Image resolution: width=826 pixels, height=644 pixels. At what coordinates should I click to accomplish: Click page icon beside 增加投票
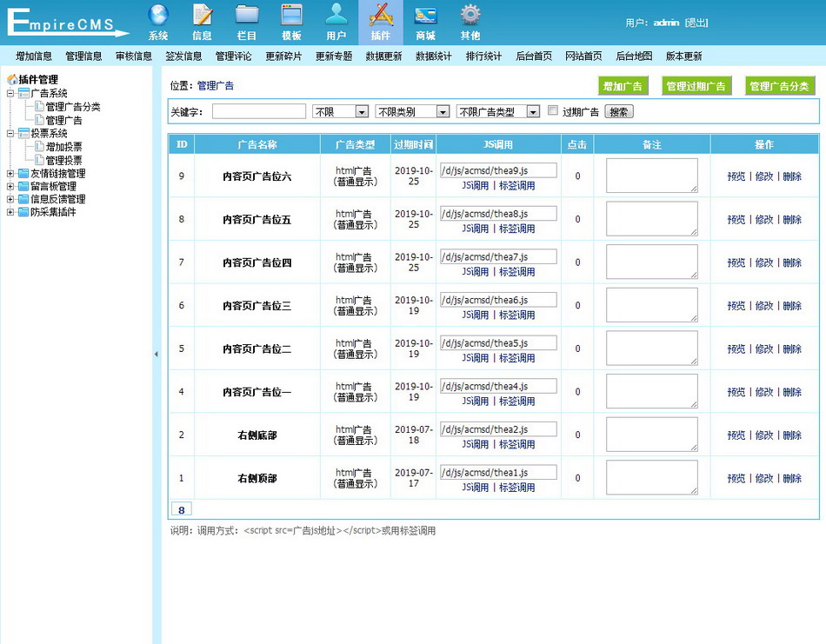point(39,146)
